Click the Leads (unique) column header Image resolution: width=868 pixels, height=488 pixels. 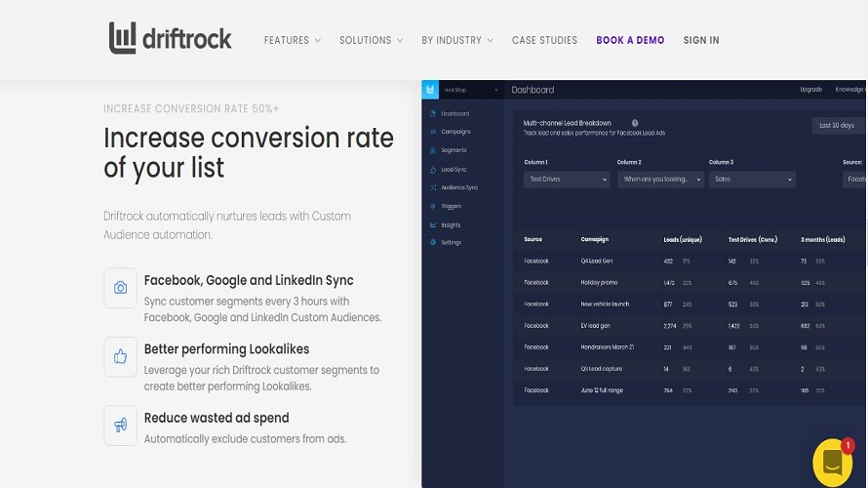(x=683, y=239)
